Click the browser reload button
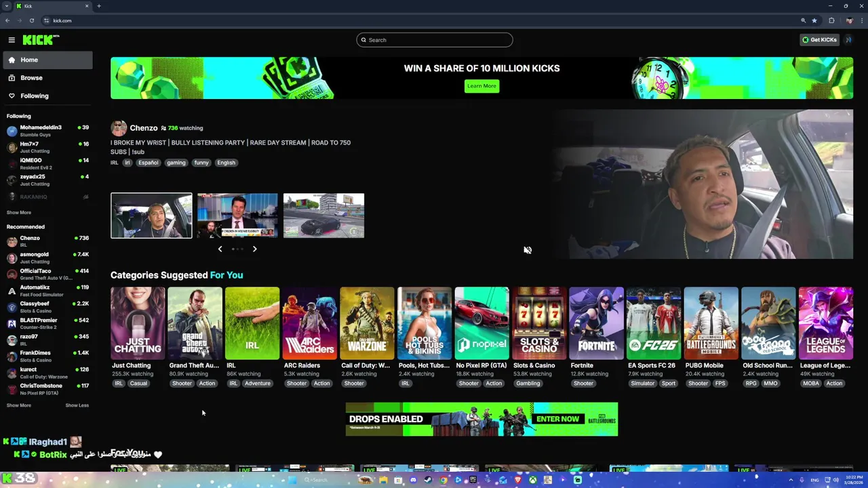Screen dimensions: 868x488 point(31,20)
